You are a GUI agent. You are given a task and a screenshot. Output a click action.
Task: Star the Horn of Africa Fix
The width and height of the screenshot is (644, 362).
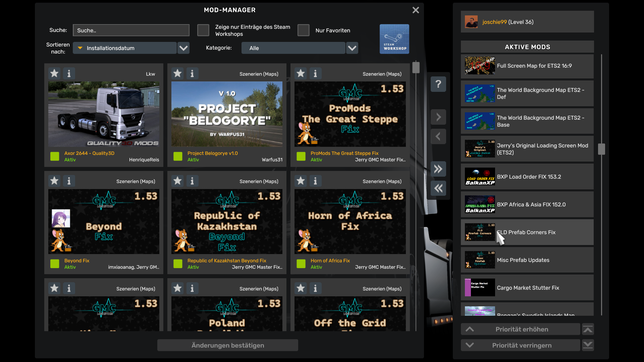[x=301, y=181]
